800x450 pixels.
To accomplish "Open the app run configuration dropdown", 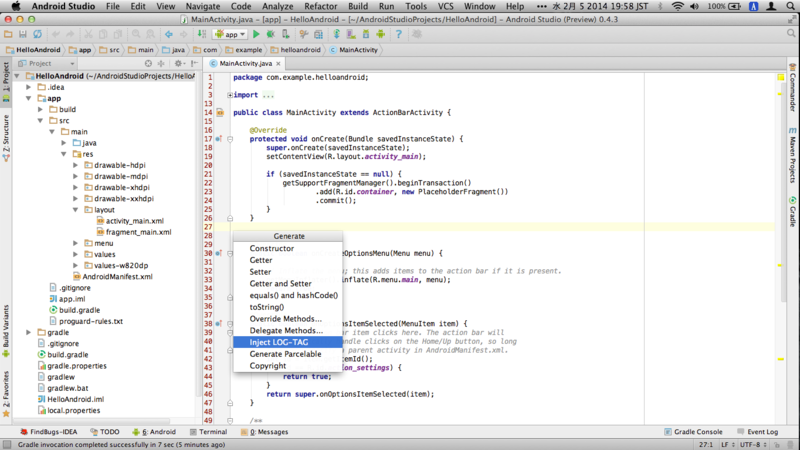I will [230, 34].
